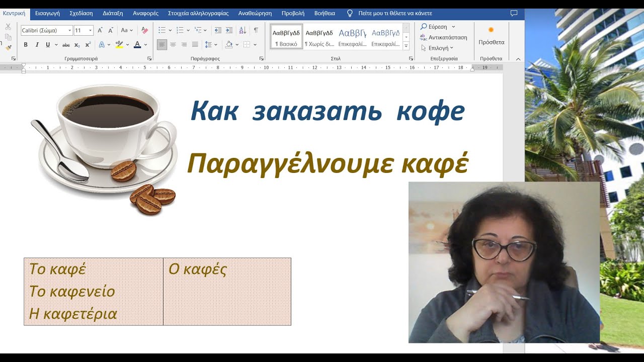Expand bullet library dropdown arrow
Image resolution: width=644 pixels, height=362 pixels.
[170, 30]
